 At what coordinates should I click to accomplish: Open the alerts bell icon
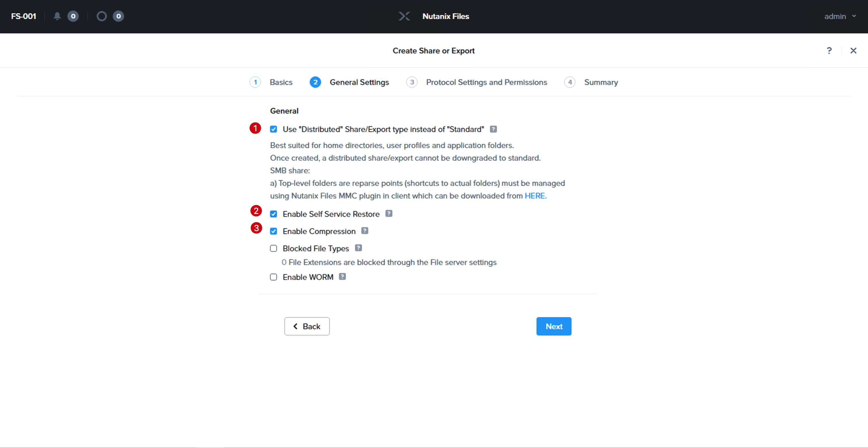pyautogui.click(x=57, y=16)
